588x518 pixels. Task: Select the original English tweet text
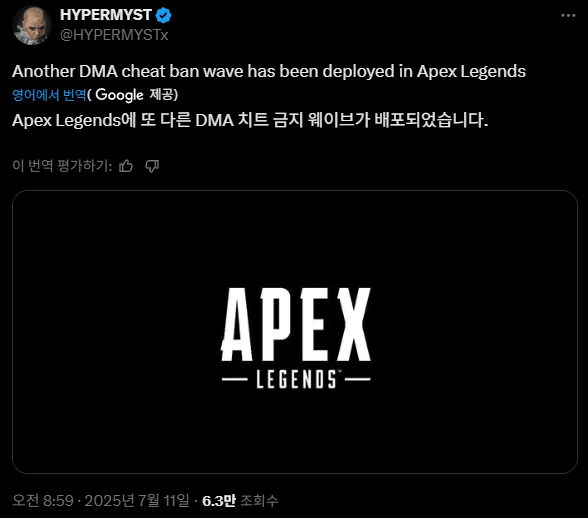tap(269, 71)
